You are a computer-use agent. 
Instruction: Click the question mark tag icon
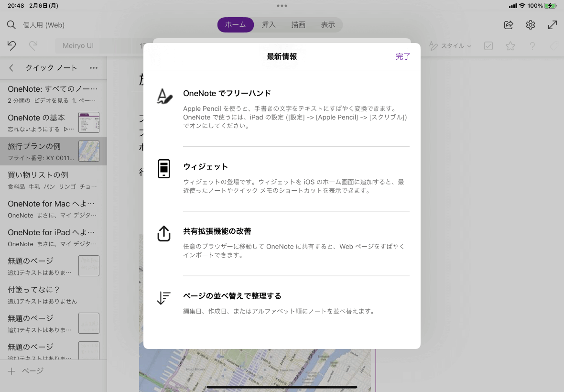pos(532,46)
